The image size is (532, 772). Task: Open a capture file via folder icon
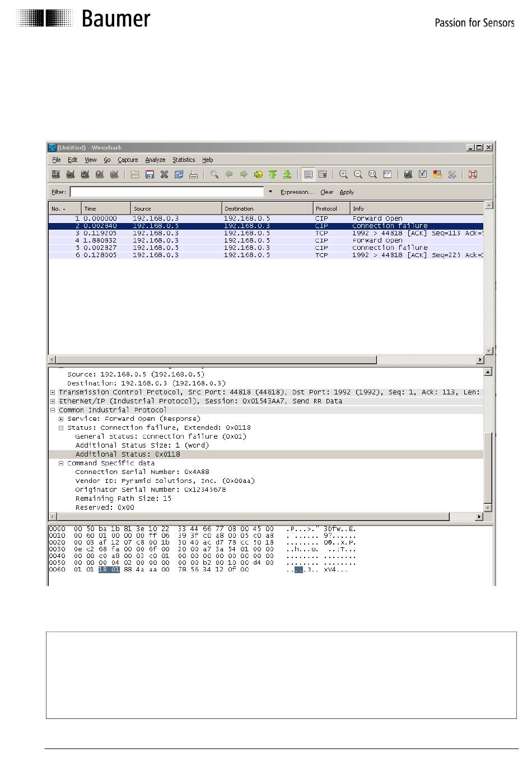[x=135, y=174]
